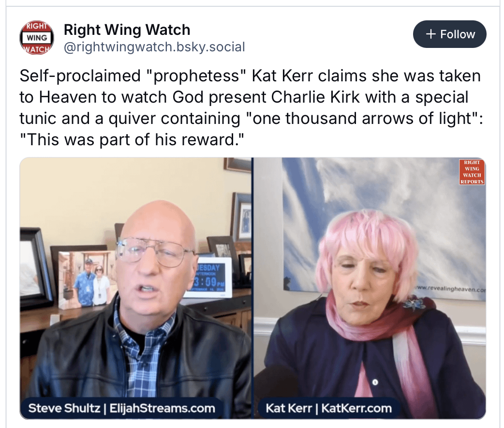Click the black picture frame at left edge
504x428 pixels.
click(x=35, y=268)
